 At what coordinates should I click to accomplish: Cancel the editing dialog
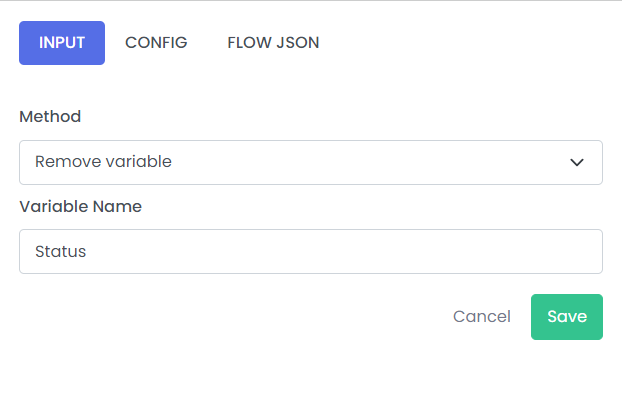482,317
